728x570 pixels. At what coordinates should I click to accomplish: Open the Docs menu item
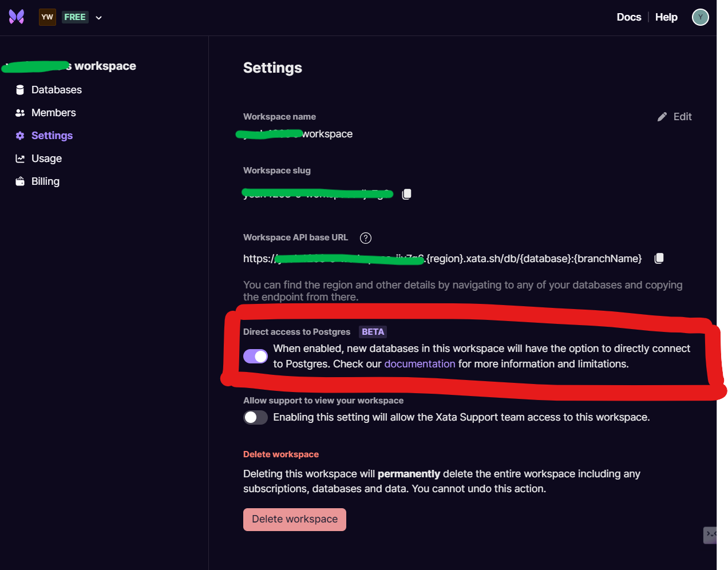tap(628, 17)
